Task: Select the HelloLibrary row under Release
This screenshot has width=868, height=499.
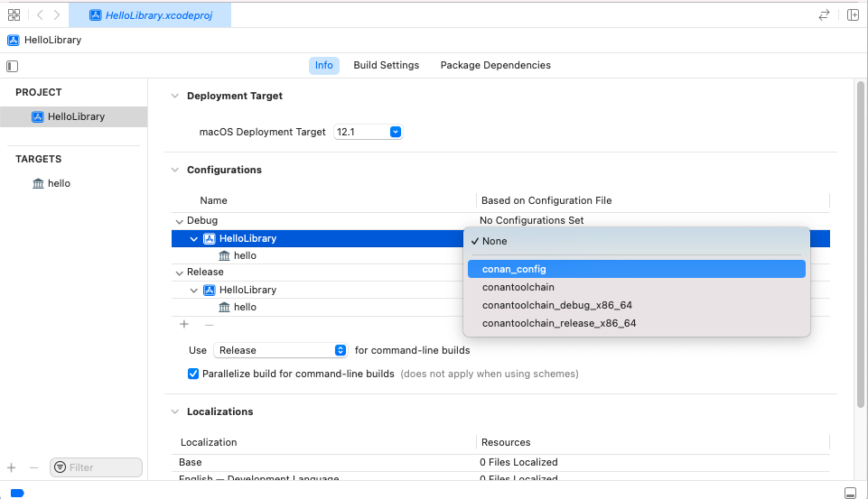Action: [500, 290]
